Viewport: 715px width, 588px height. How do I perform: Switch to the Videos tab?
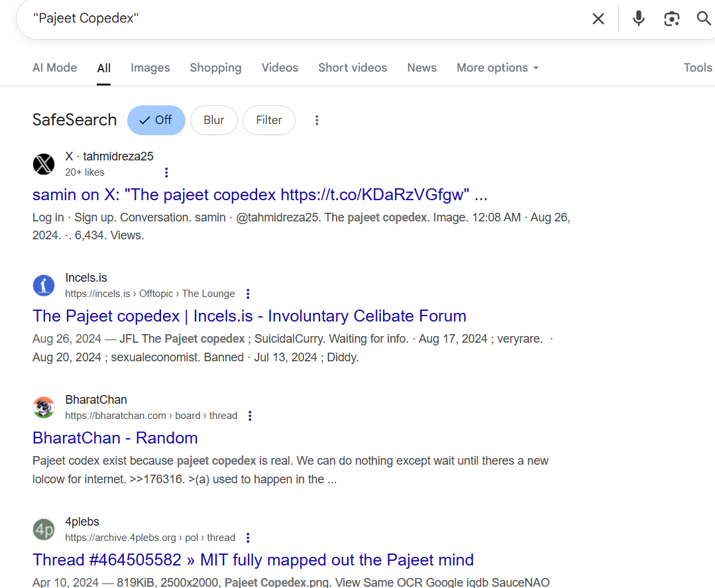click(280, 68)
